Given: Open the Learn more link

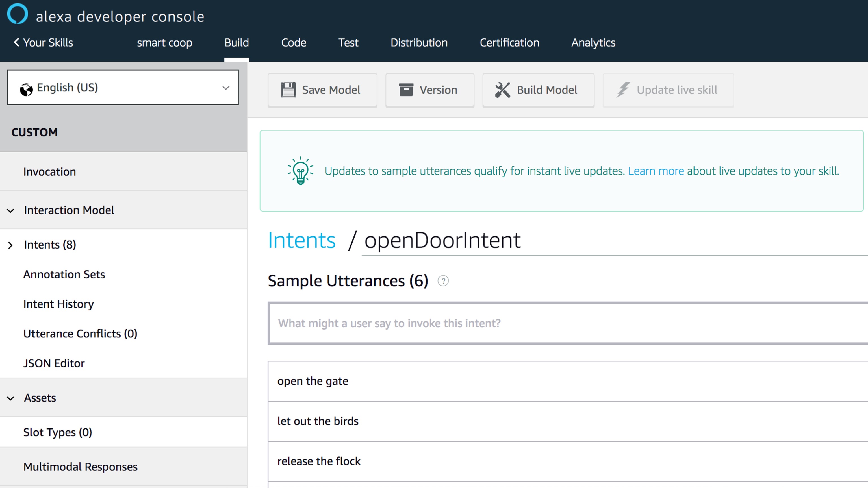Looking at the screenshot, I should tap(656, 171).
